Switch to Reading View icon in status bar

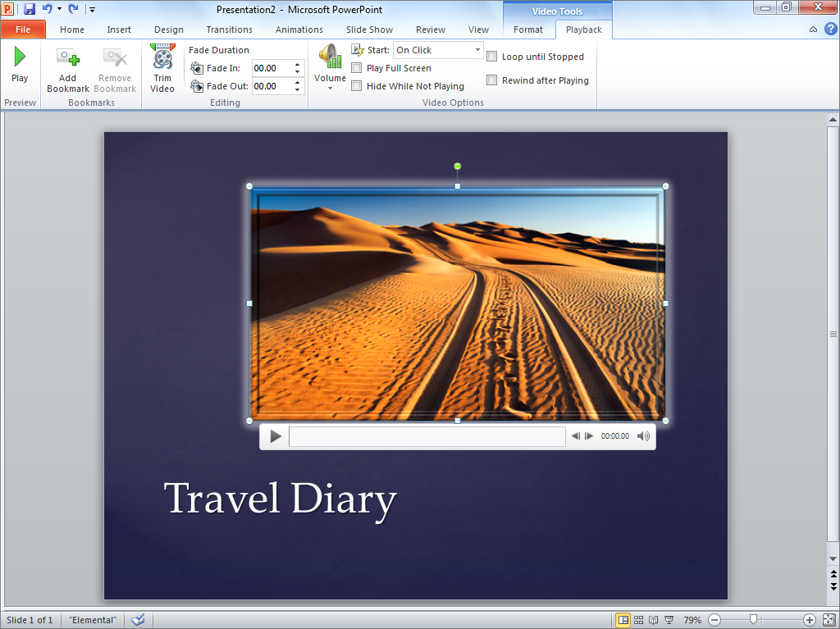(654, 620)
